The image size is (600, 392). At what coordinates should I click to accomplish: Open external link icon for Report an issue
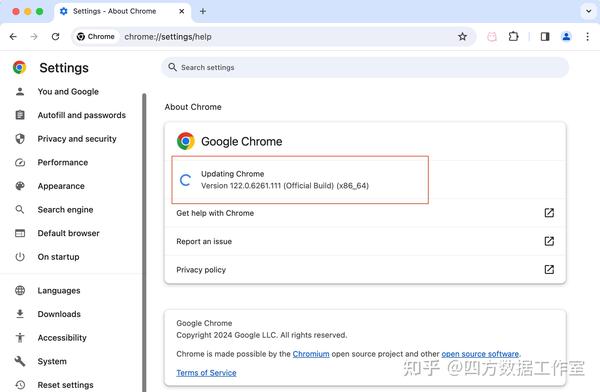coord(549,241)
